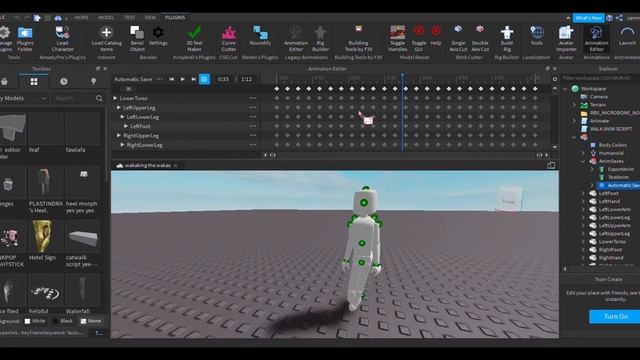Expand the LowerTorso animation track
The image size is (640, 360).
115,98
